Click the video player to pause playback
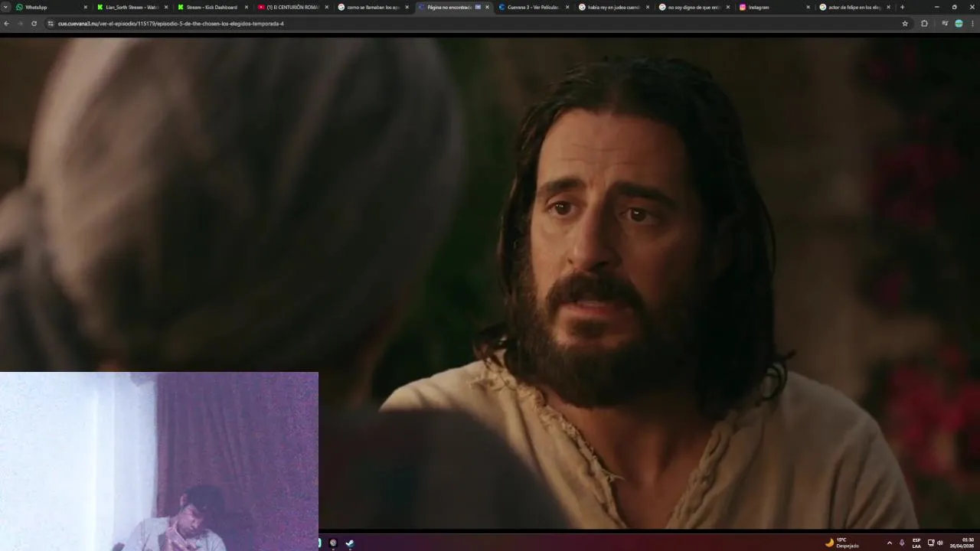The image size is (980, 551). point(490,283)
